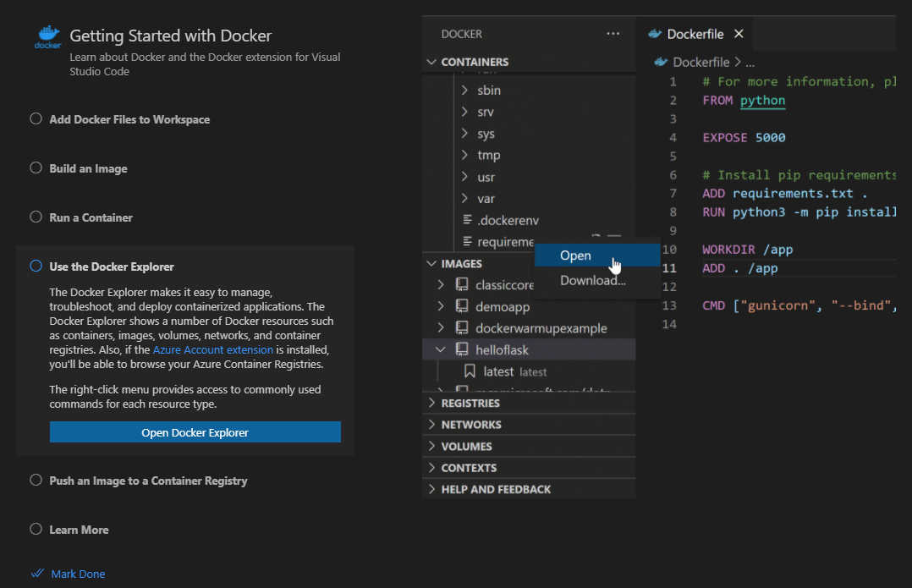
Task: Follow the Azure Account extension link
Action: coord(213,349)
